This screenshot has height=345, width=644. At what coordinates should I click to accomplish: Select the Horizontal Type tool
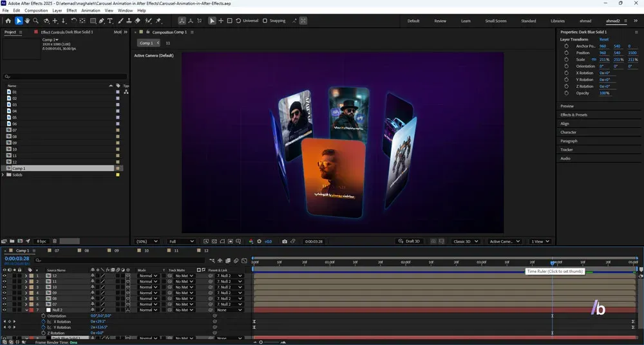110,21
